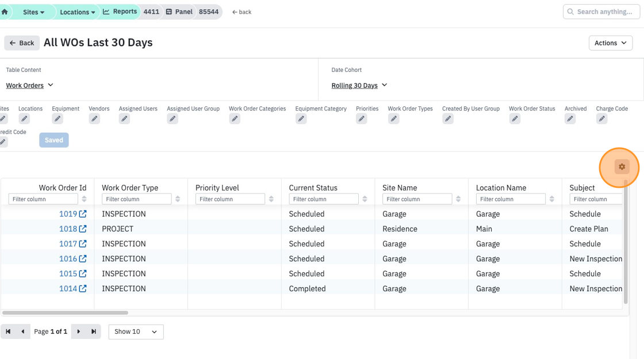Edit the Created By User Group pencil
This screenshot has height=359, width=644.
point(448,119)
